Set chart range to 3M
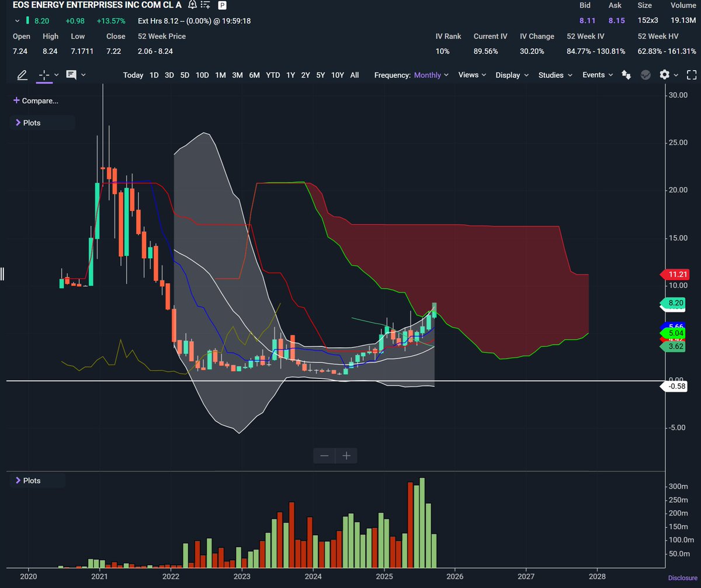The width and height of the screenshot is (701, 588). 237,75
